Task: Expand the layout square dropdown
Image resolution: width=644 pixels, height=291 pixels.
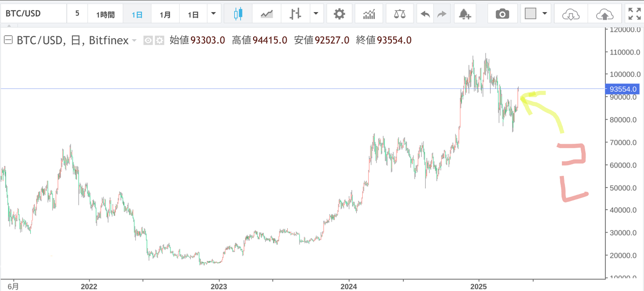Action: pyautogui.click(x=545, y=14)
